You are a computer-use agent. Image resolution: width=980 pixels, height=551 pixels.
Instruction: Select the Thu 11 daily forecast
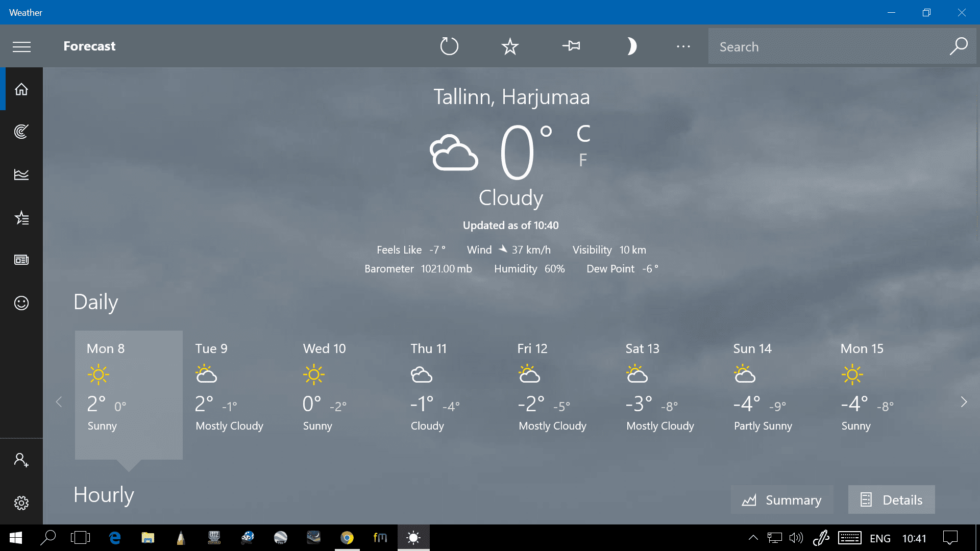click(x=452, y=395)
